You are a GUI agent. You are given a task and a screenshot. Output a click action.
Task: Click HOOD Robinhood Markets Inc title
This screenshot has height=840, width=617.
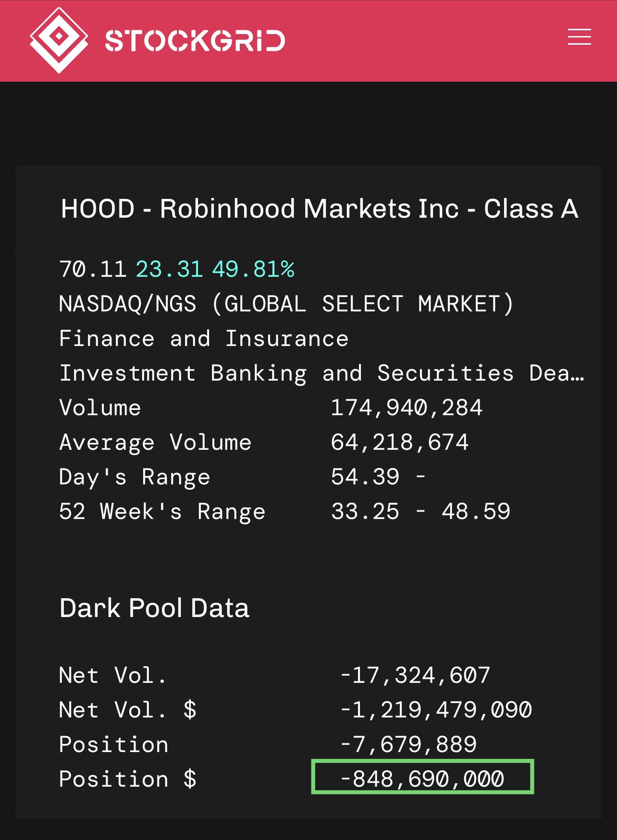pyautogui.click(x=319, y=209)
